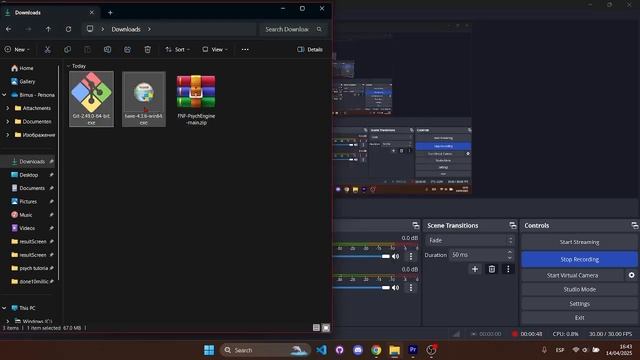The image size is (640, 360).
Task: Collapse the Bimus - Persona tree node
Action: (4, 95)
